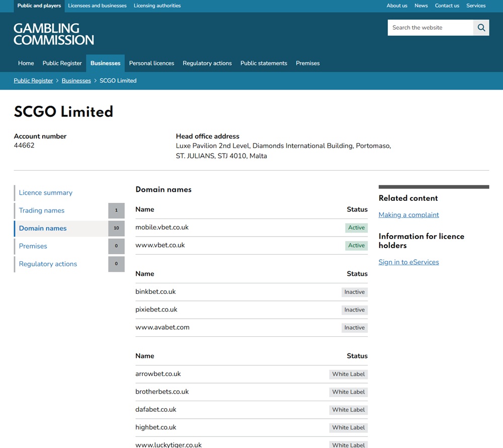Click mobile.vbet.co.uk domain name
503x448 pixels.
tap(162, 227)
